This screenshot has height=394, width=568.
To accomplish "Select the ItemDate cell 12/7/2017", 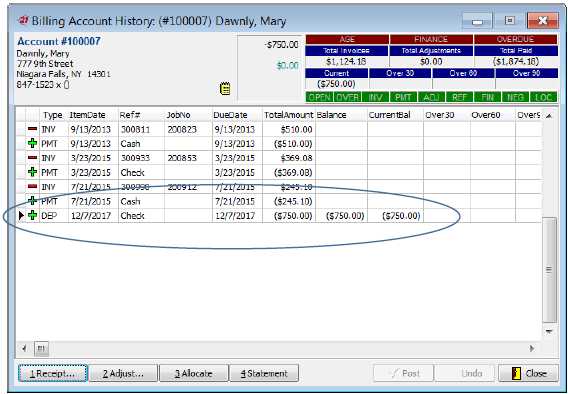I will pyautogui.click(x=93, y=215).
